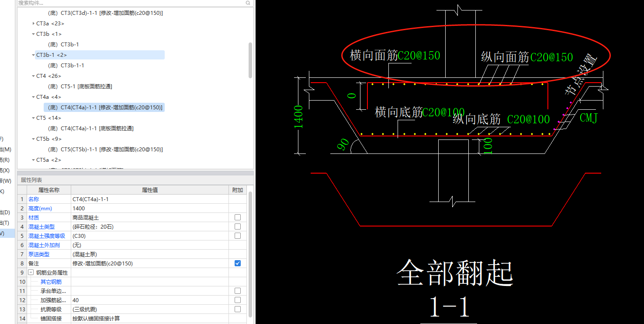This screenshot has height=324, width=644.
Task: Click the (碎石粒径: 20石) value cell
Action: coord(150,227)
